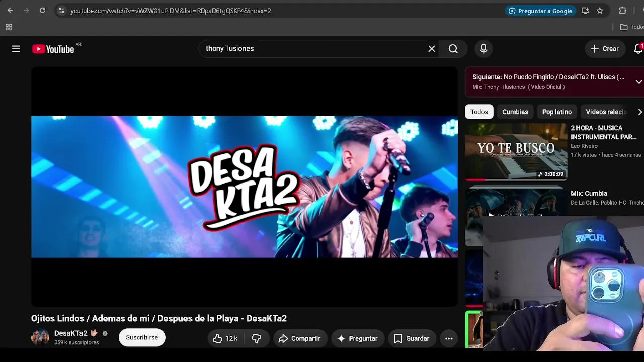Image resolution: width=644 pixels, height=362 pixels.
Task: Click the Preguntar a Google chip
Action: [x=540, y=11]
